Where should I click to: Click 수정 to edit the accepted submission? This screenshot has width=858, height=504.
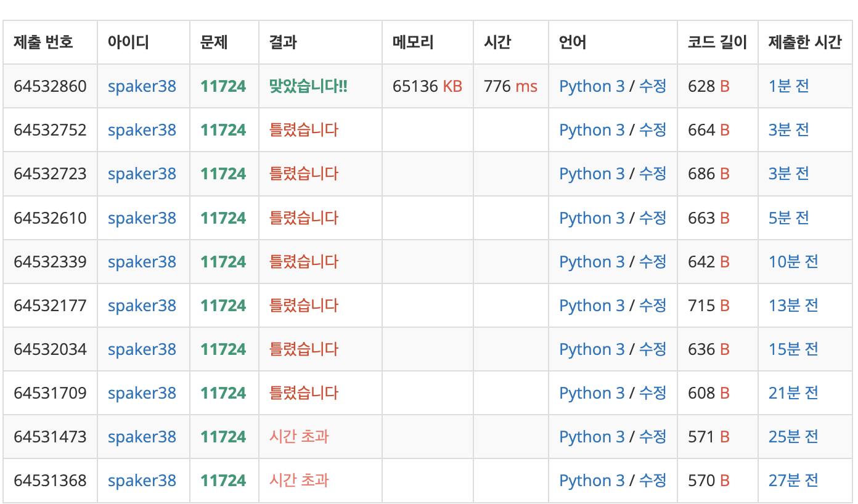[652, 86]
